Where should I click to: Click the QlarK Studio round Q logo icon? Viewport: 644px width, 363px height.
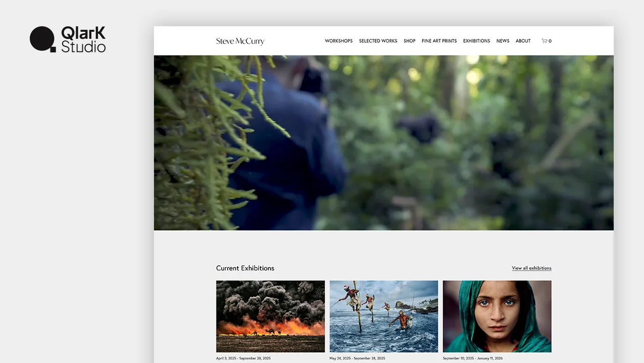[42, 39]
